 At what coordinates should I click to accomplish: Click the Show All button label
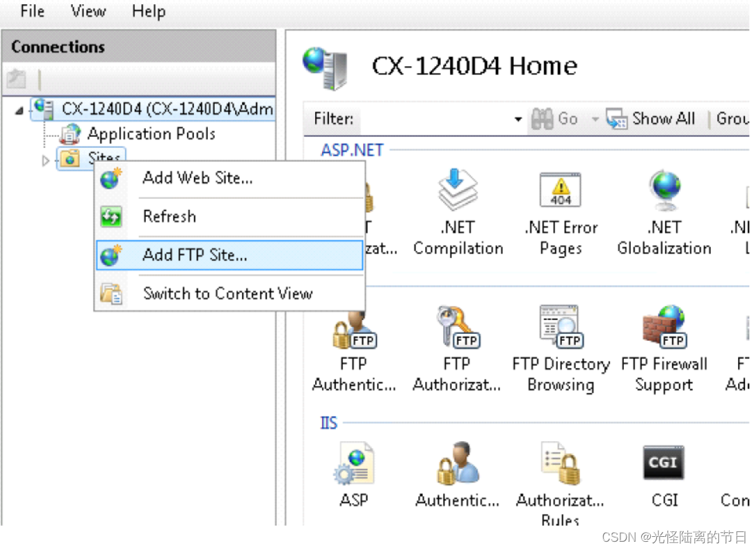(663, 118)
